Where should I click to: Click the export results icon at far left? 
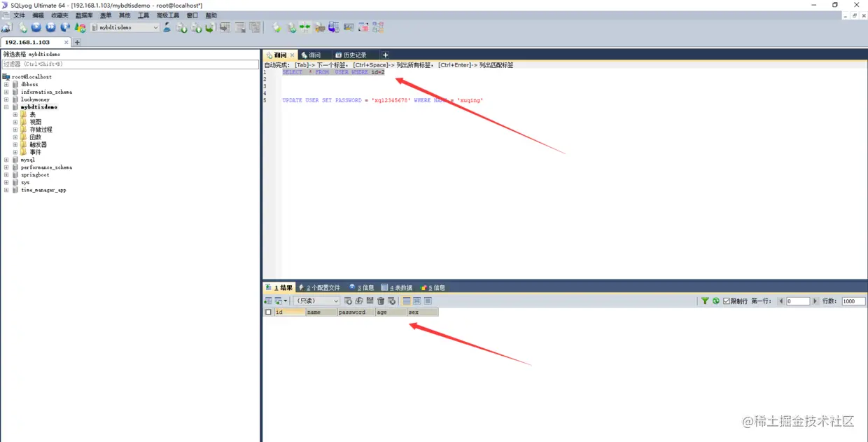coord(267,301)
